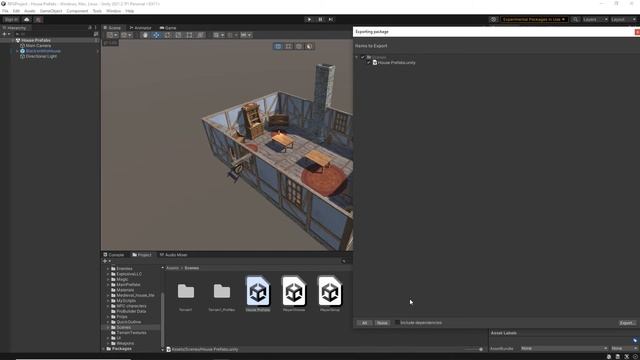Click the cloud services icon
Viewport: 640px width, 360px height.
(x=27, y=19)
